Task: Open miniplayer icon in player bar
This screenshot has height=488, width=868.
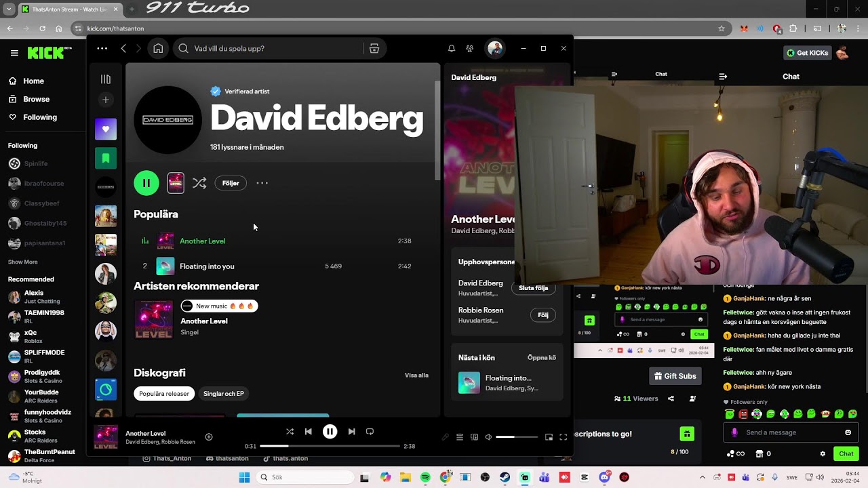Action: point(549,437)
